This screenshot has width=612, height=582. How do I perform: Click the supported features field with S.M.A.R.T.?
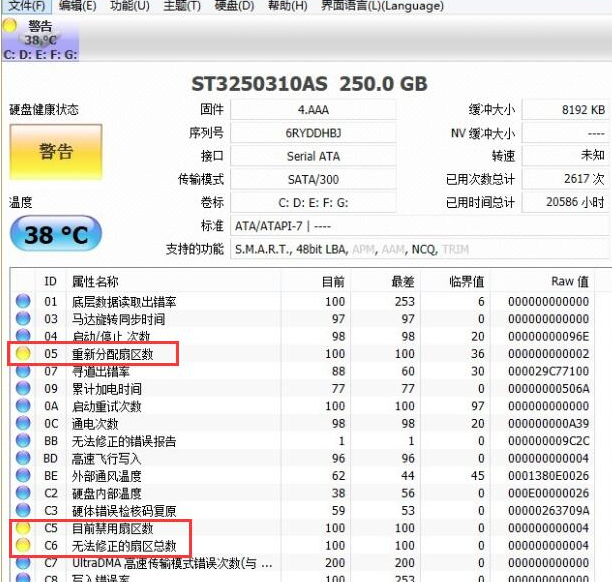pos(420,249)
